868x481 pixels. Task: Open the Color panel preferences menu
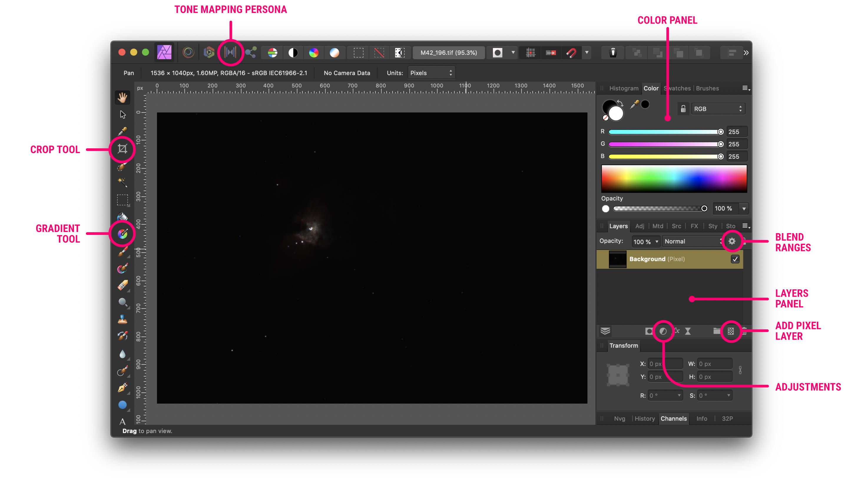tap(746, 88)
